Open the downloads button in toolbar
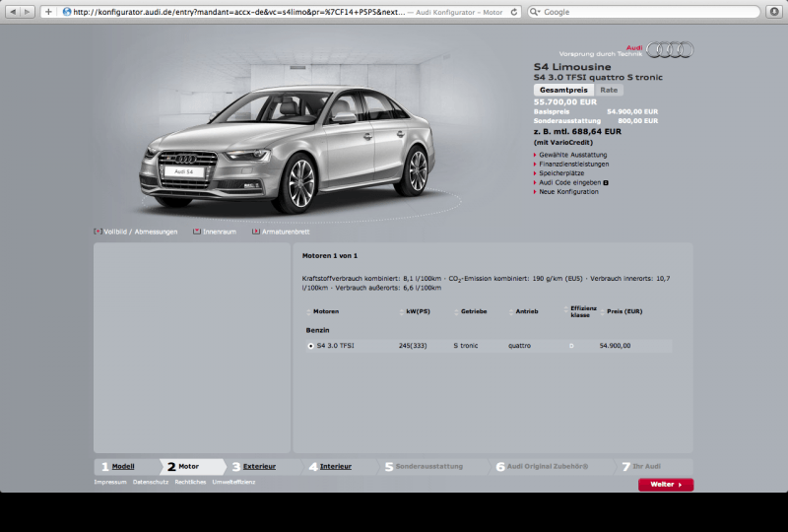The image size is (788, 532). tap(774, 12)
